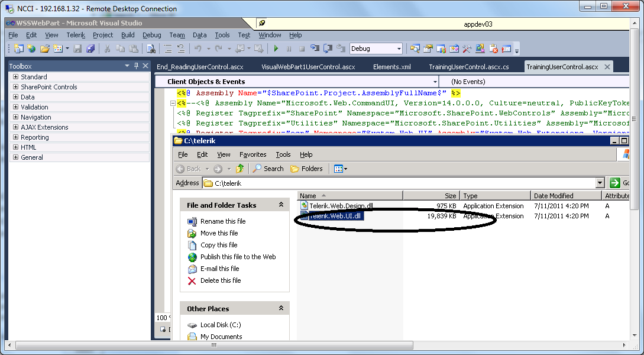Click Rename this file link
Viewport: 644px width, 355px height.
coord(223,221)
